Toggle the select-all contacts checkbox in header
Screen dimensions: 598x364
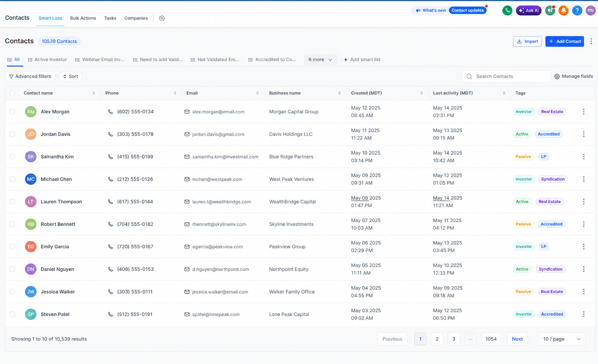(x=12, y=93)
